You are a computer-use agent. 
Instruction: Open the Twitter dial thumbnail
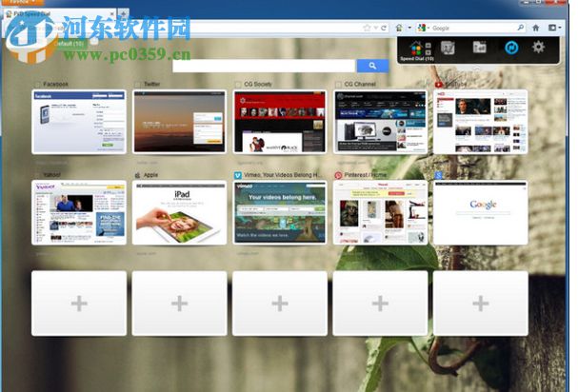pos(179,122)
